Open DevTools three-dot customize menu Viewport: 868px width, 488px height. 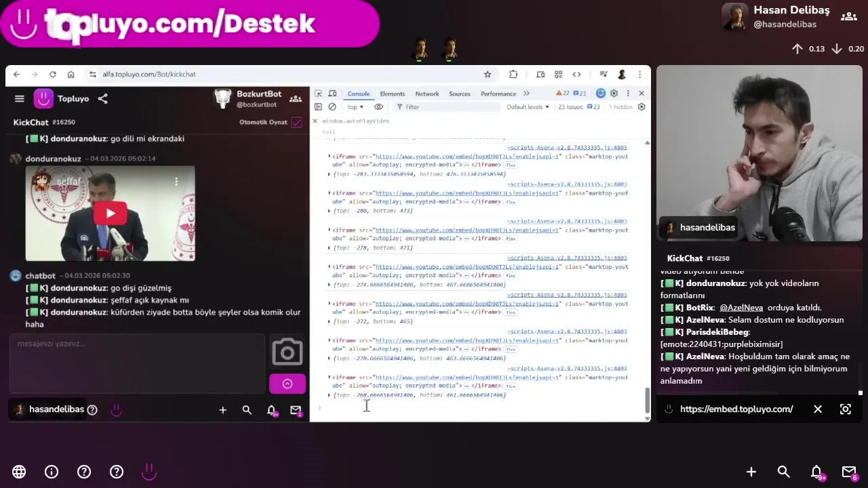[628, 94]
